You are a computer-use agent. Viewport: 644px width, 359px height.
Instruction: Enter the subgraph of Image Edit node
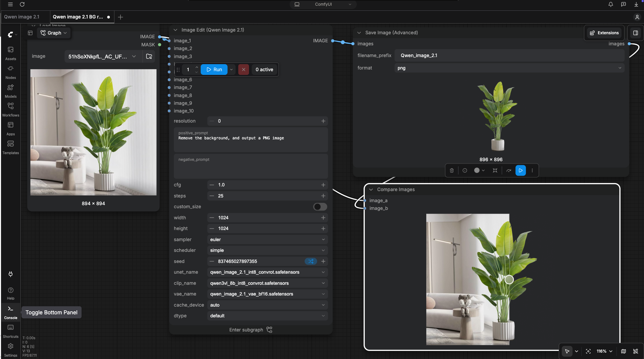click(x=251, y=330)
